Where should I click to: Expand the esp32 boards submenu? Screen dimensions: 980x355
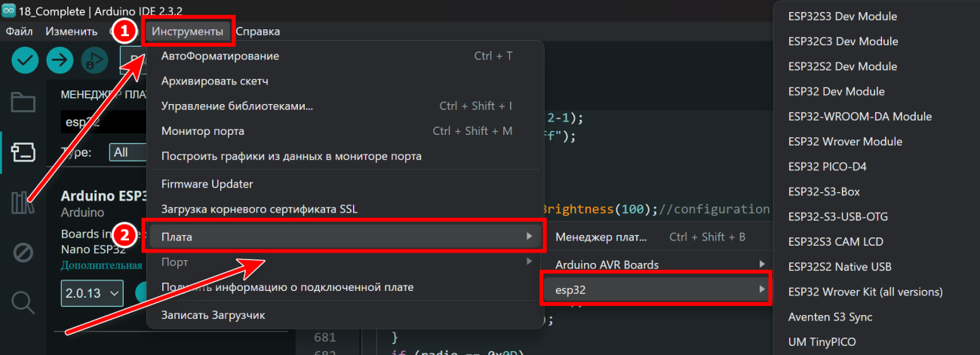pos(656,289)
